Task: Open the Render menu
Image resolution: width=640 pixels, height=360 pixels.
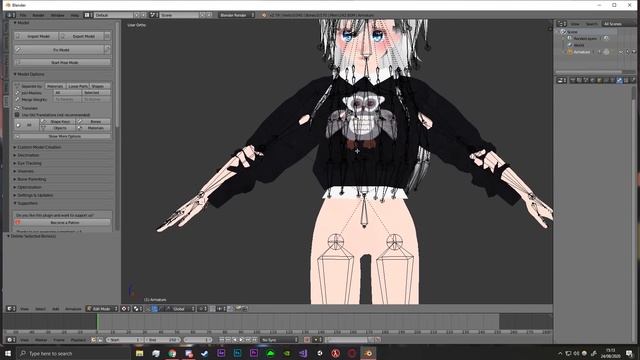Action: pos(38,15)
